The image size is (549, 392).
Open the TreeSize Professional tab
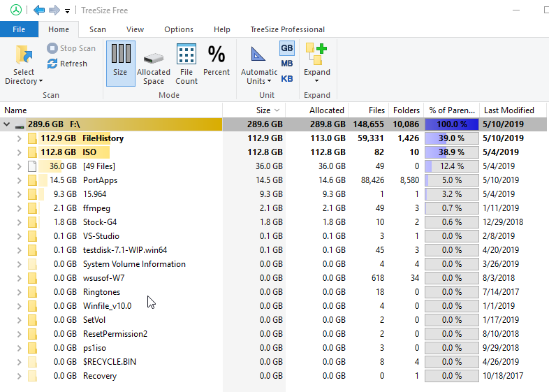(288, 29)
